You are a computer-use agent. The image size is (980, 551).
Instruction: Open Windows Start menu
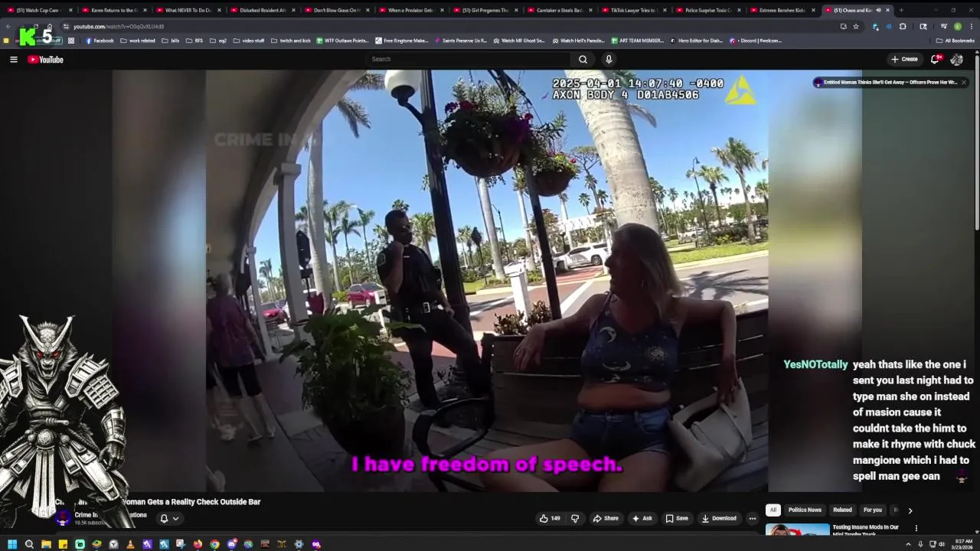pos(11,544)
